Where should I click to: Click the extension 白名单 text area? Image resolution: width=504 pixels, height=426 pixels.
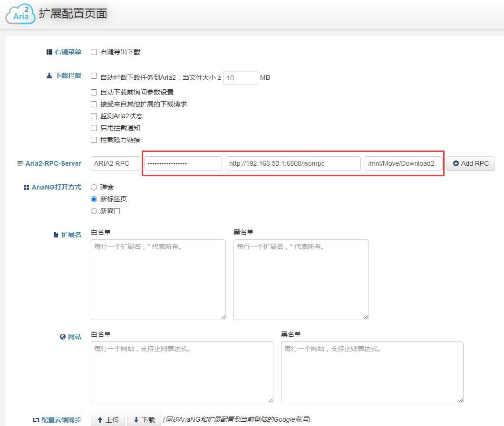[x=158, y=279]
